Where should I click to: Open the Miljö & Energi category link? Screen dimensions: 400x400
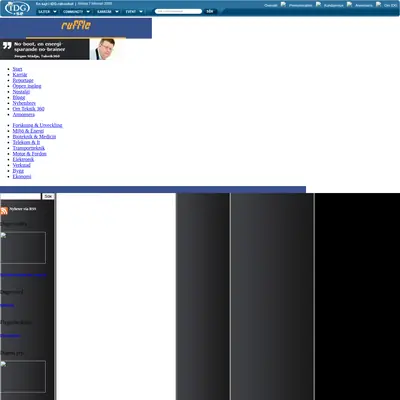pos(28,131)
